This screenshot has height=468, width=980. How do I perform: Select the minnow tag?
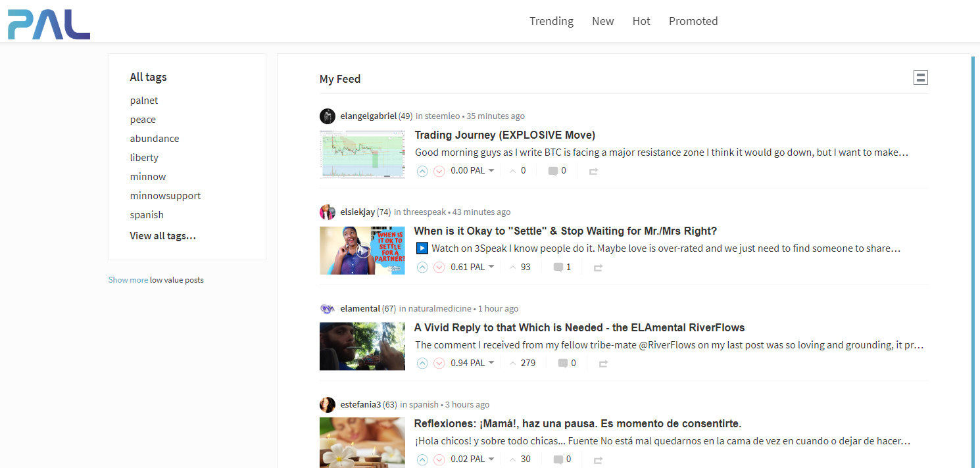[x=148, y=177]
